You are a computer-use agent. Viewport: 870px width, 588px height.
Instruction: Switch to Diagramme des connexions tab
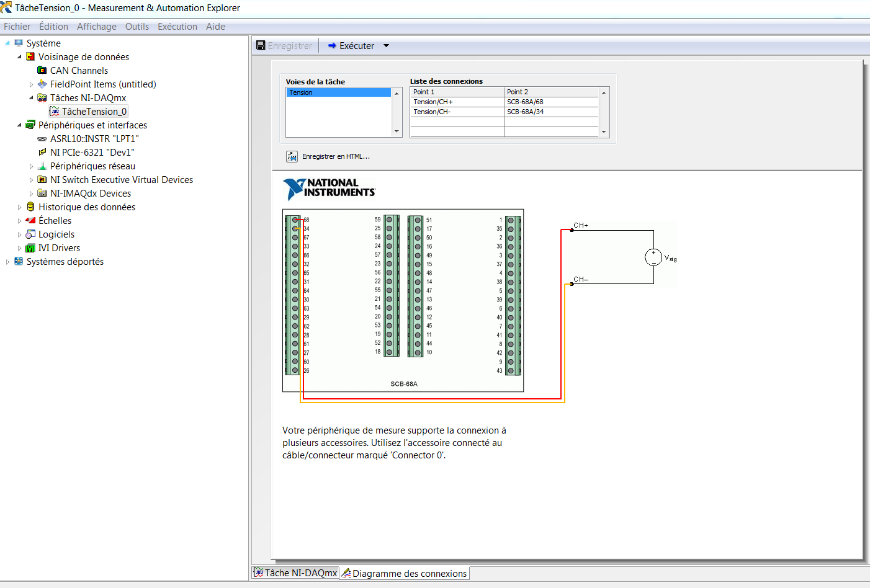[x=404, y=573]
